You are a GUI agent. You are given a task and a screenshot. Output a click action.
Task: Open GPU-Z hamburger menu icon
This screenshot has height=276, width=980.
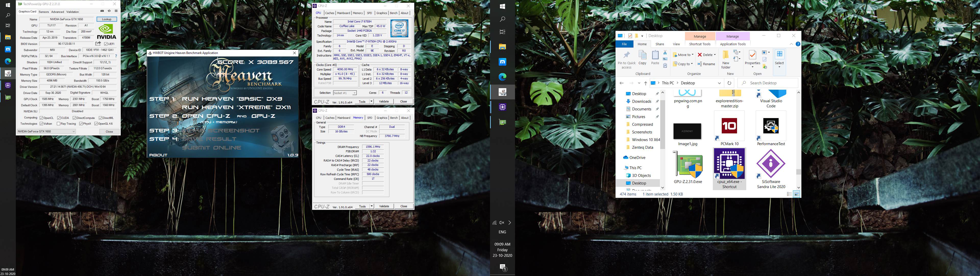point(116,11)
